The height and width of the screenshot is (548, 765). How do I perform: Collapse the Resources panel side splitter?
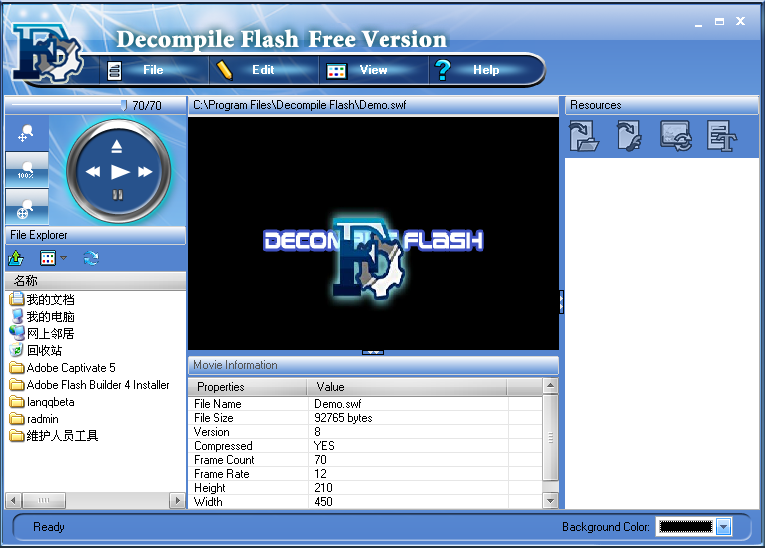(x=561, y=302)
